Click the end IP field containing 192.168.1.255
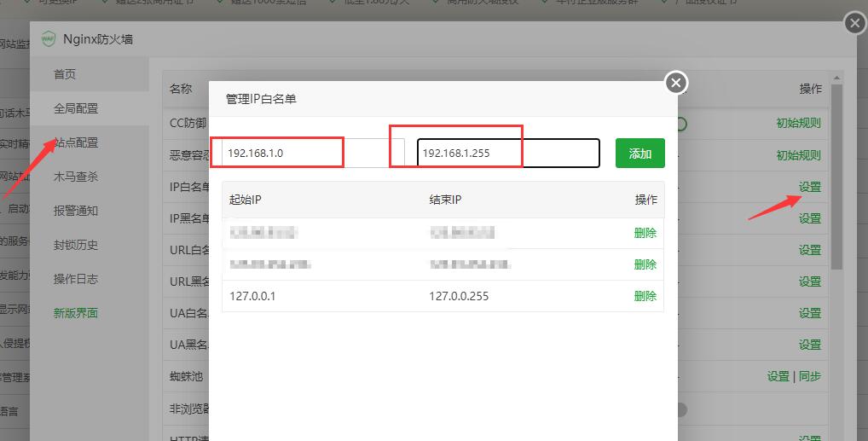Screen dimensions: 868x441 tap(508, 154)
